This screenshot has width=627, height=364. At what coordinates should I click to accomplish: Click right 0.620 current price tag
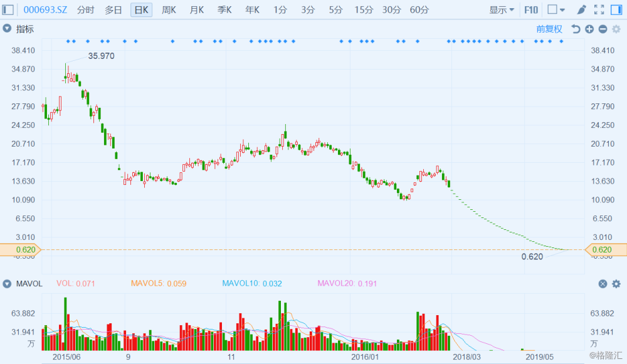(606, 250)
